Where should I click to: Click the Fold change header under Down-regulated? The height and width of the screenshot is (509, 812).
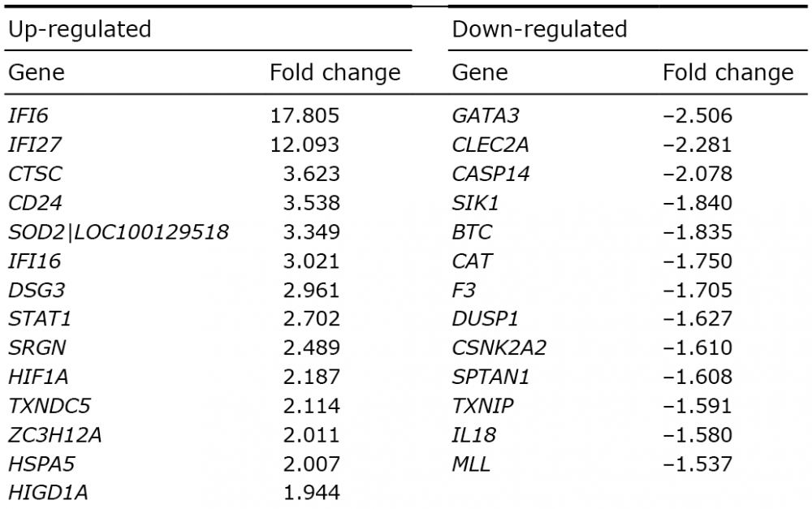point(728,72)
